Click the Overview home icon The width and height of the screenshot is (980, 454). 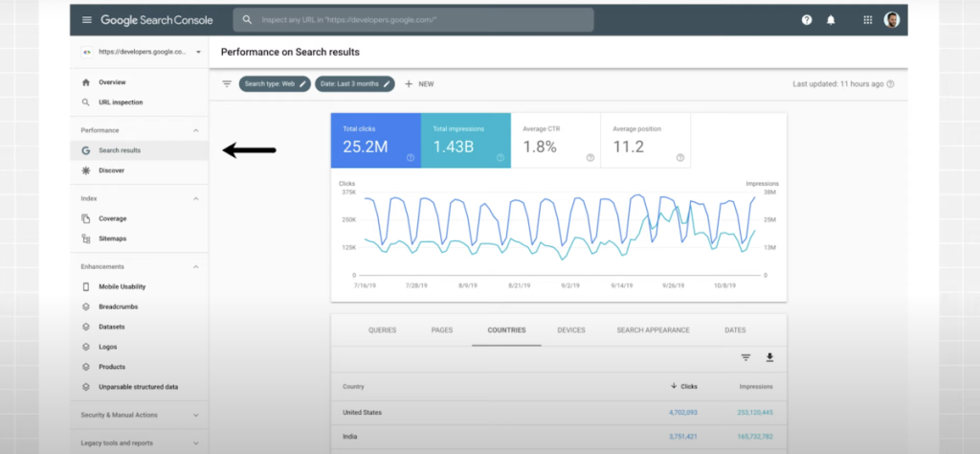(x=86, y=82)
